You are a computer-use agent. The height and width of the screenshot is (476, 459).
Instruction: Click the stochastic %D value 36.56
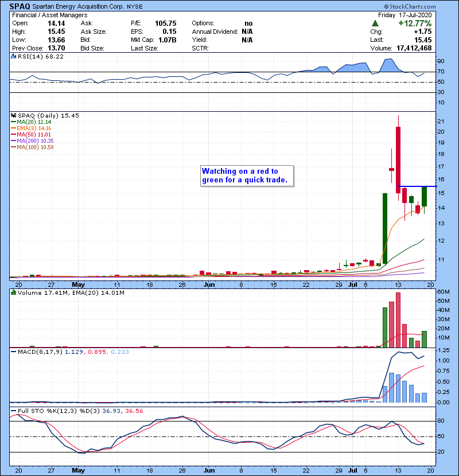[x=134, y=411]
